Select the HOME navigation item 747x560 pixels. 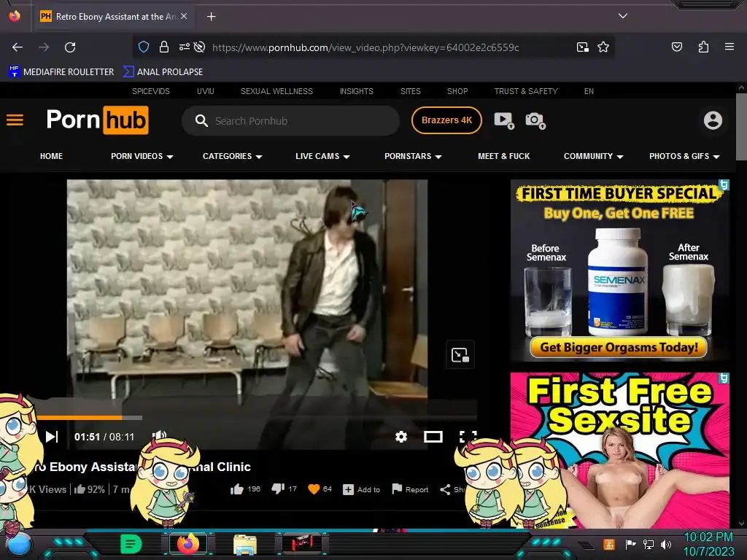click(52, 156)
